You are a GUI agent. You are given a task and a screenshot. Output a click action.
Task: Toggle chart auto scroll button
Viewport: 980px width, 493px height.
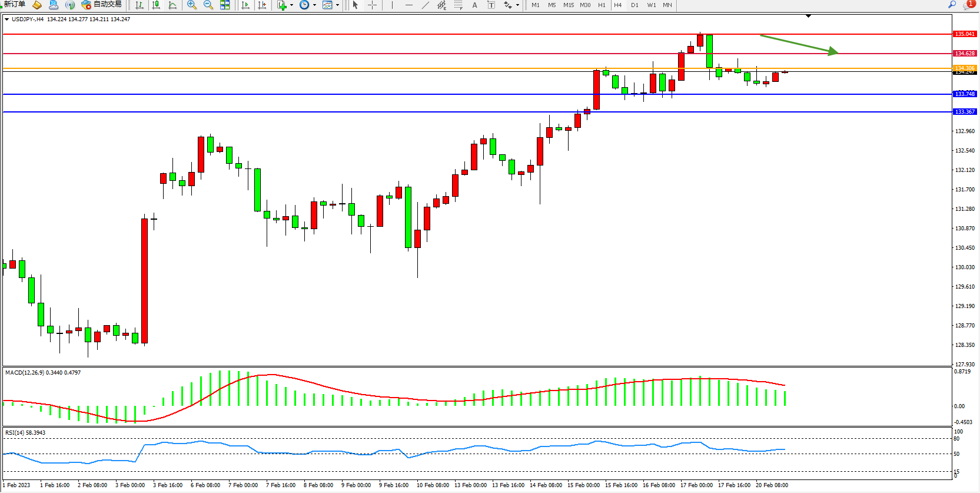click(x=245, y=5)
